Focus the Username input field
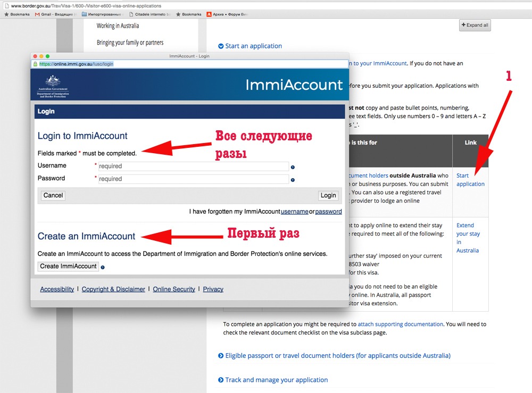 (193, 166)
